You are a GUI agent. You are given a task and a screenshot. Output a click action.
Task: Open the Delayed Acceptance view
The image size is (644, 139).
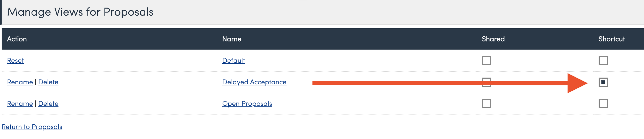[x=254, y=82]
